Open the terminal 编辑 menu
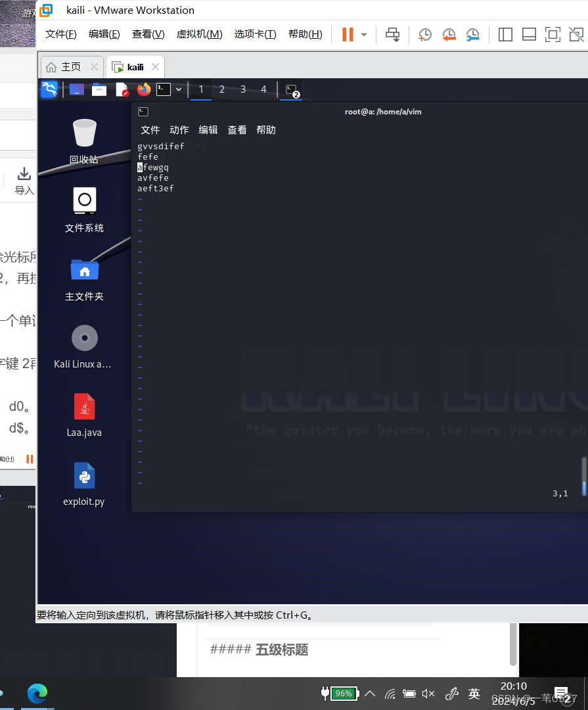Image resolution: width=588 pixels, height=710 pixels. [208, 130]
